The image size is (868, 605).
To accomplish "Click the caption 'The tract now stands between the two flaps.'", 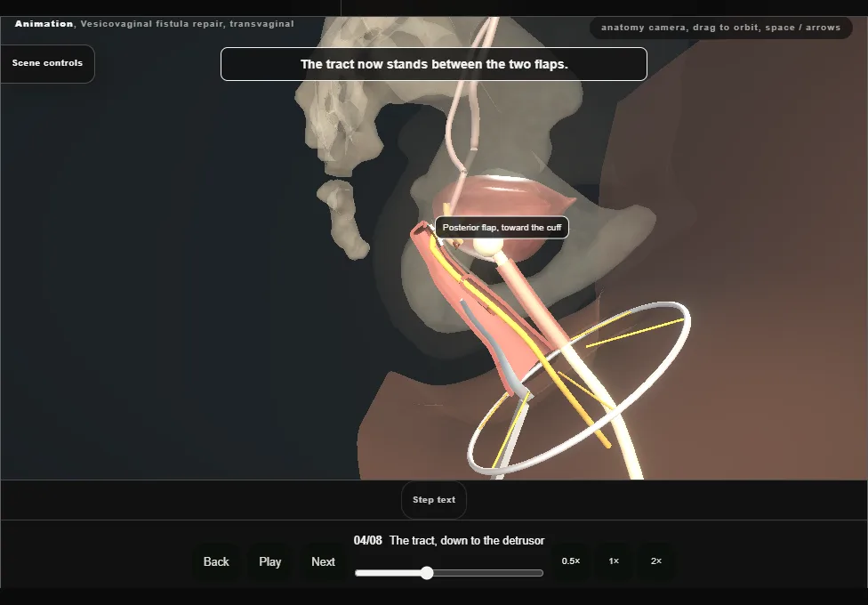I will click(x=434, y=64).
